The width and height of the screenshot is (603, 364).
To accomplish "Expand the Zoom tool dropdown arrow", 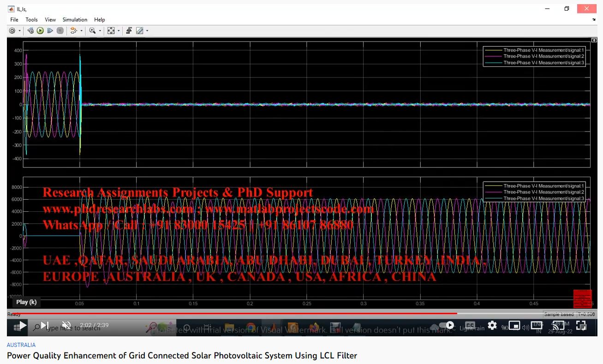I will (x=100, y=31).
